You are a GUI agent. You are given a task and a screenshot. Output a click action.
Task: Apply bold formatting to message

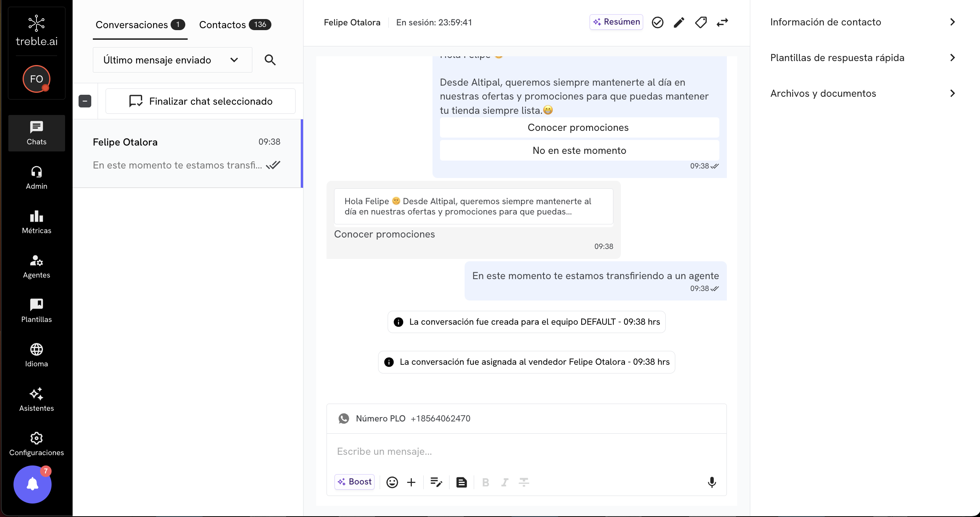click(485, 482)
